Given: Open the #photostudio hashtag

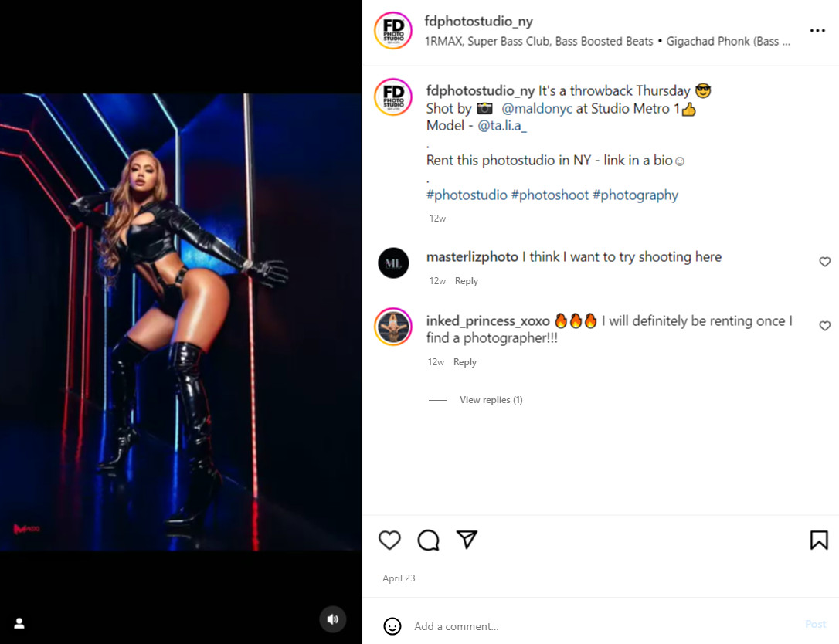Looking at the screenshot, I should [x=467, y=195].
